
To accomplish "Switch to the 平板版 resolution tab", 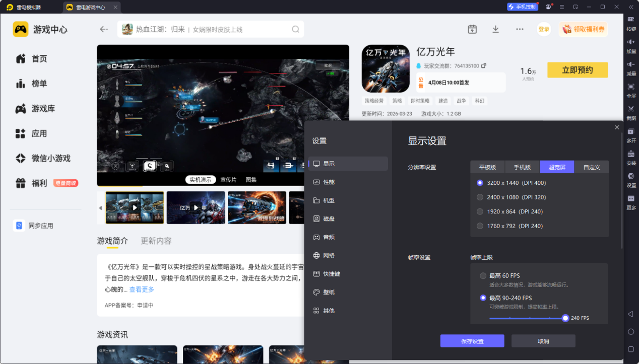I will coord(487,167).
